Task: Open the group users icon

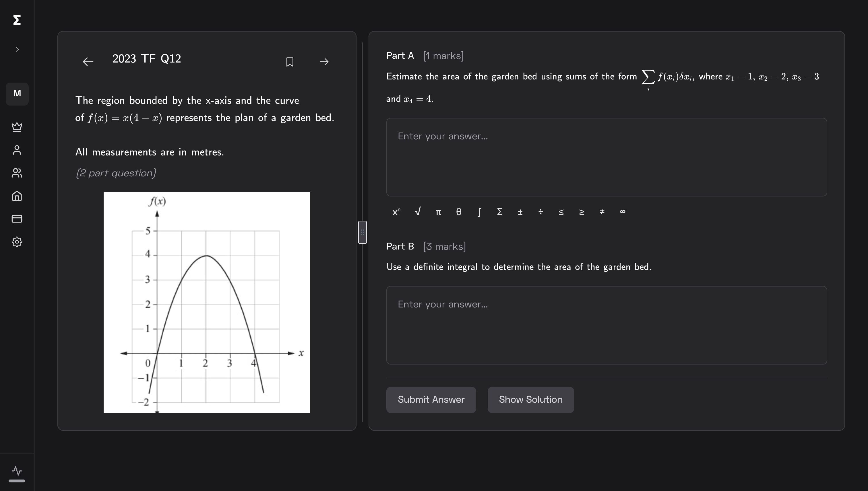Action: click(x=17, y=173)
